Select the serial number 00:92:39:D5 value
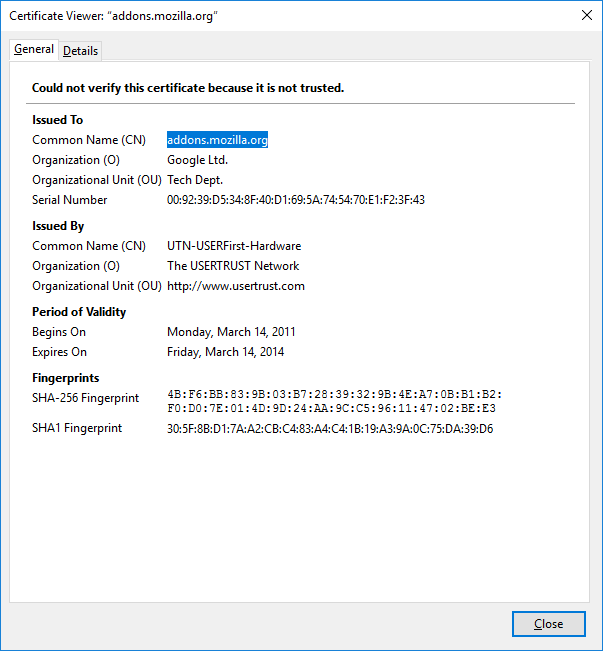The width and height of the screenshot is (603, 651). (296, 200)
